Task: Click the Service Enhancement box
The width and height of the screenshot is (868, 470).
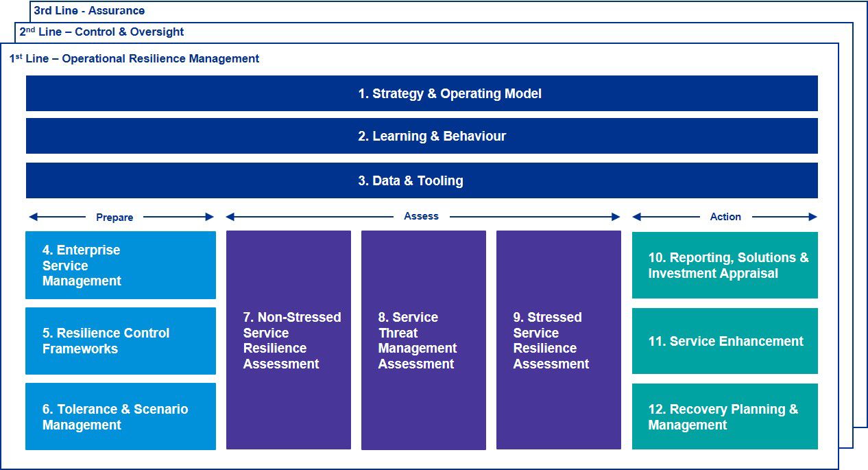Action: click(x=725, y=341)
